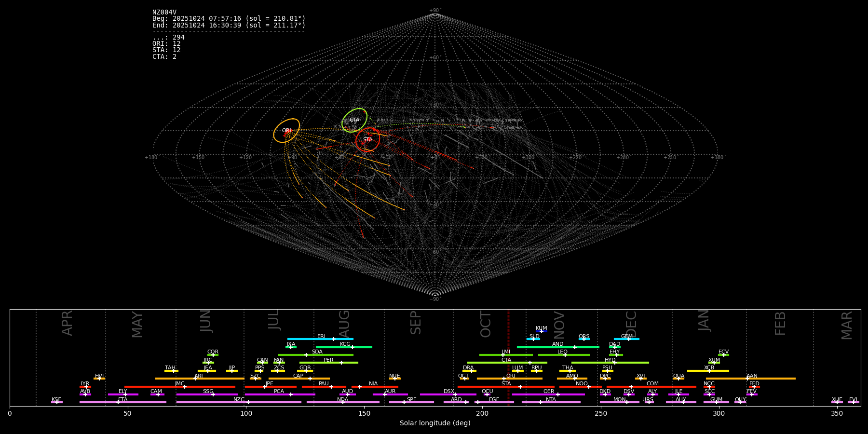This screenshot has width=868, height=434.
Task: Click the cyan ERI shower bar
Action: tap(320, 339)
